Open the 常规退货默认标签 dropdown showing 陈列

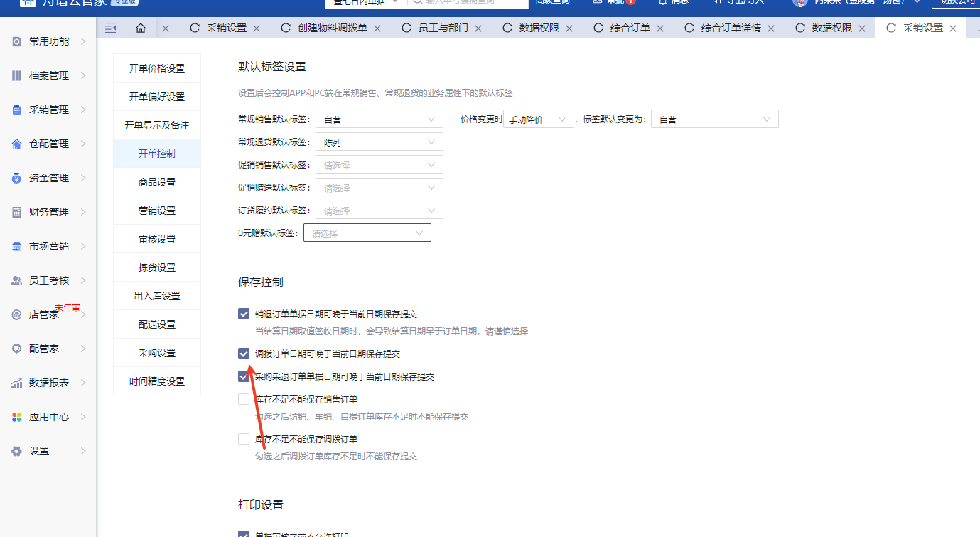tap(379, 142)
